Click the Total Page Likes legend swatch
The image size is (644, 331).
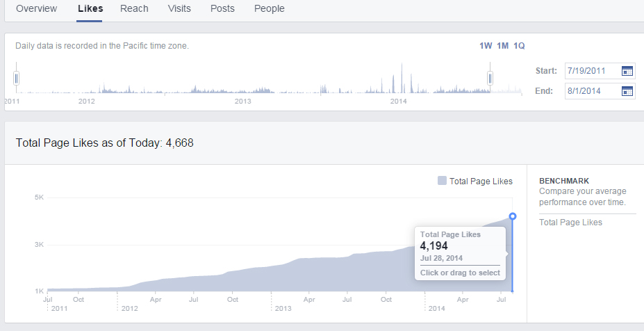pyautogui.click(x=443, y=181)
